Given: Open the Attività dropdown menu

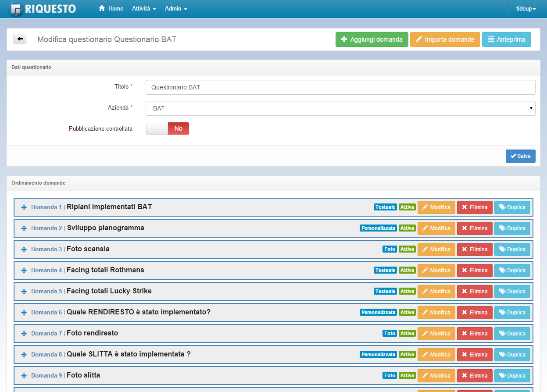Looking at the screenshot, I should tap(144, 9).
